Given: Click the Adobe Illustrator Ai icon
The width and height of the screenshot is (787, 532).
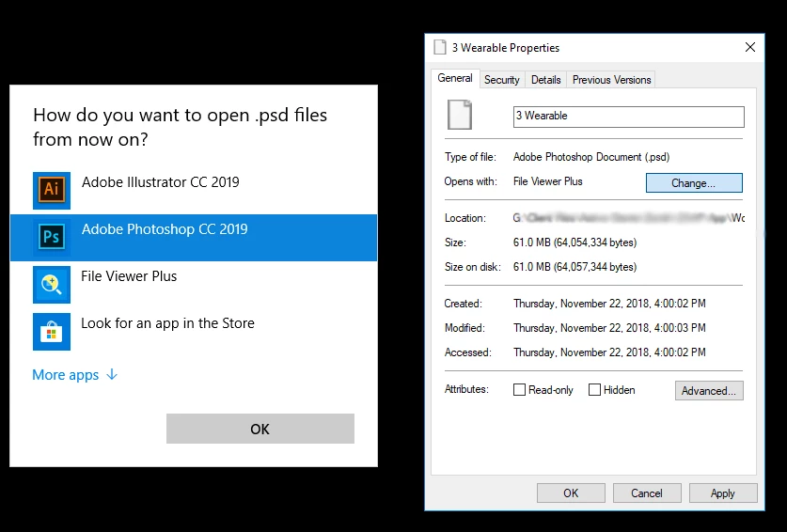Looking at the screenshot, I should point(52,190).
